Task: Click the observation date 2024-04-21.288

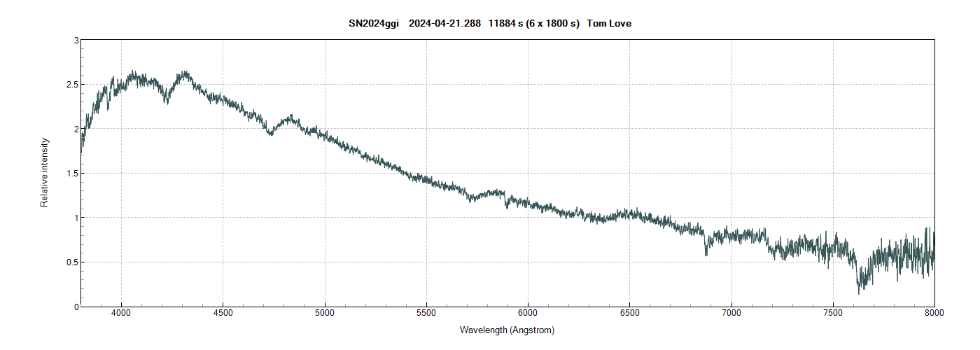Action: coord(444,24)
